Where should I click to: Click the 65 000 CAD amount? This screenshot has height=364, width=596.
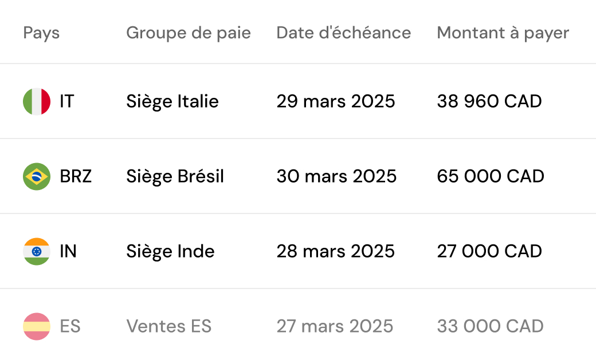click(491, 176)
